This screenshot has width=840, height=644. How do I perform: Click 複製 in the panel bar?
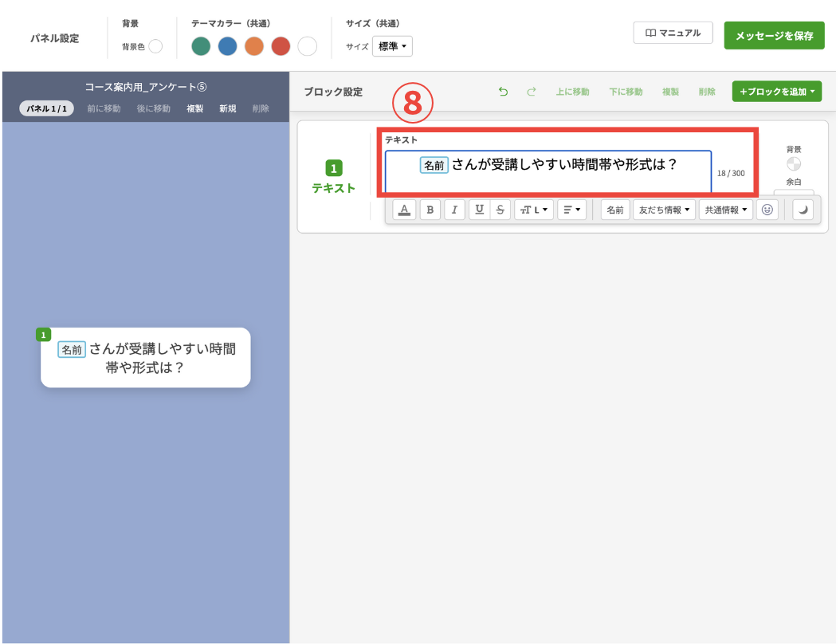click(x=194, y=108)
